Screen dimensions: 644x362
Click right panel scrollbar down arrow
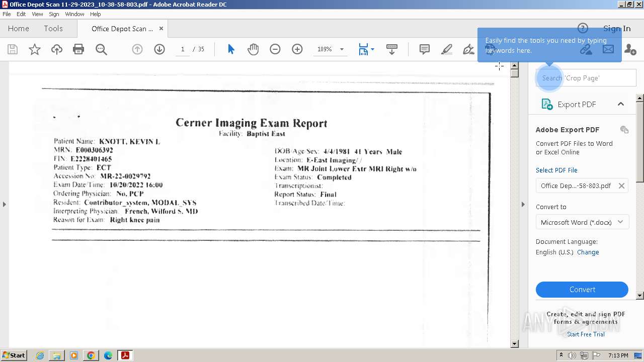click(x=640, y=296)
